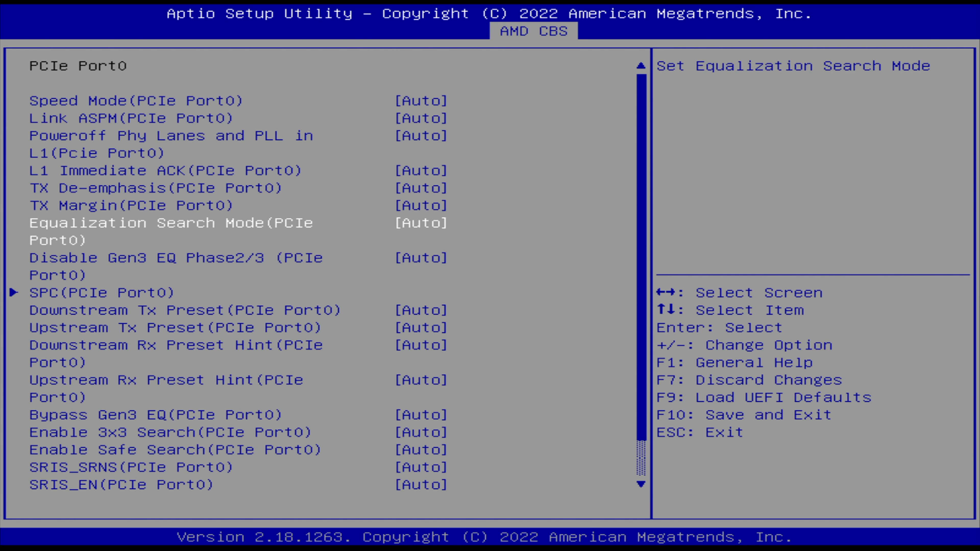The width and height of the screenshot is (980, 551).
Task: Select Downstream Rx Preset Hint setting
Action: pos(176,354)
